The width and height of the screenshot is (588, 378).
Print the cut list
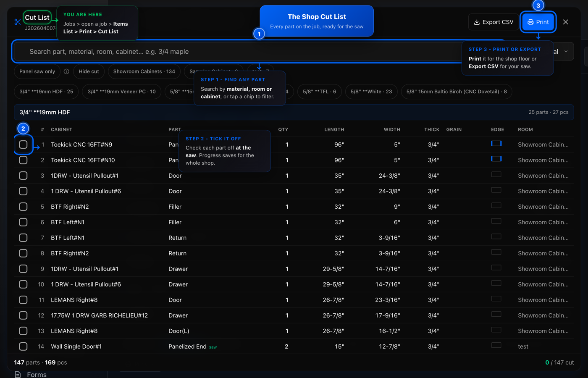(x=538, y=22)
